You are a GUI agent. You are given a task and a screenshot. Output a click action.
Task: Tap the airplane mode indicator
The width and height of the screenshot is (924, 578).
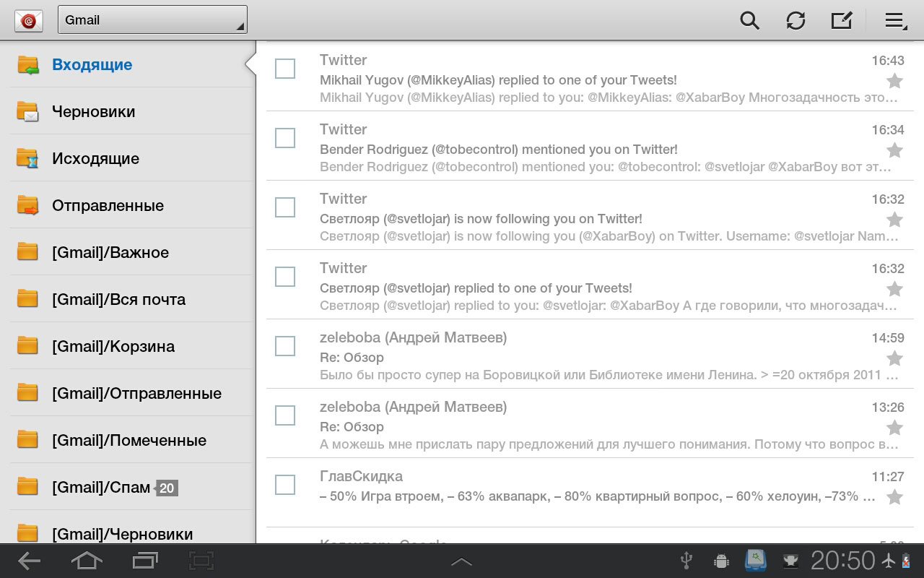point(889,560)
